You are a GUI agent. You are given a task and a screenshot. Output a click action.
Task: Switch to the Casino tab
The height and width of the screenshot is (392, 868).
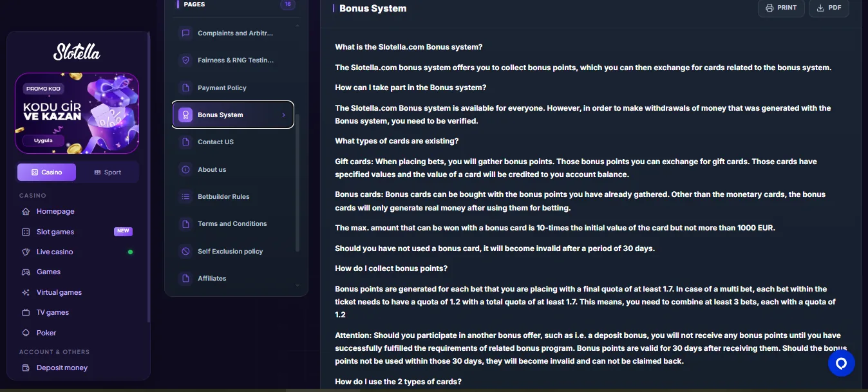click(x=46, y=173)
